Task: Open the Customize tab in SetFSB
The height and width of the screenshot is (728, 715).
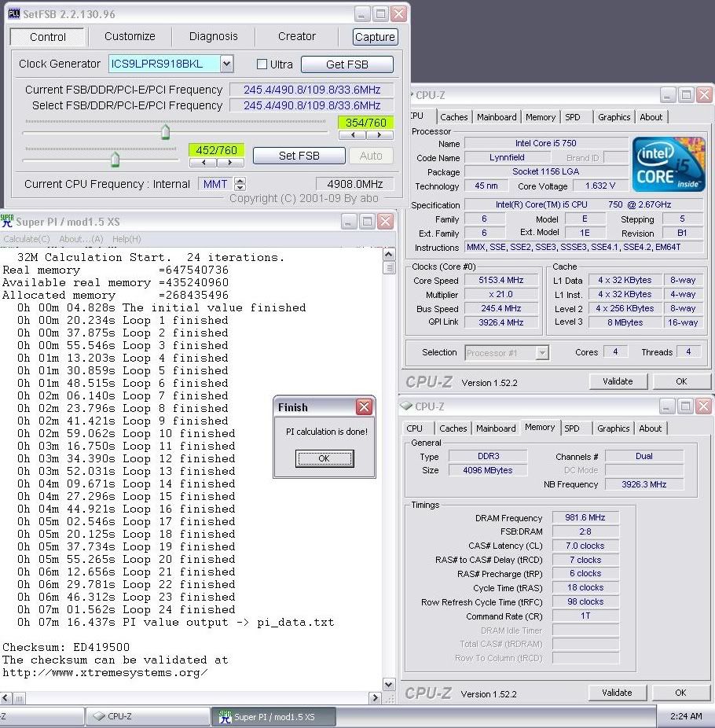Action: tap(130, 36)
